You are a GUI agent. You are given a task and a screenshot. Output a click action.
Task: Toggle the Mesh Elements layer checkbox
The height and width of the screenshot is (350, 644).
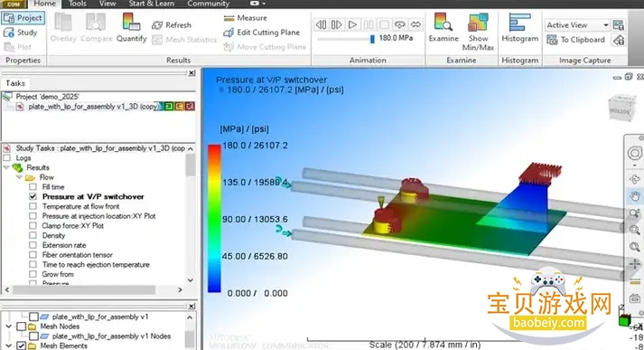pyautogui.click(x=21, y=345)
